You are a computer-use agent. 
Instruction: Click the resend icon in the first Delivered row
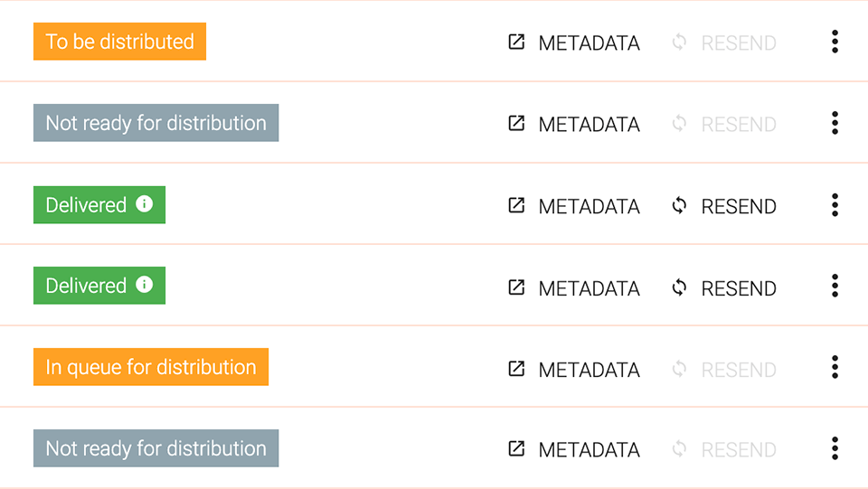679,206
